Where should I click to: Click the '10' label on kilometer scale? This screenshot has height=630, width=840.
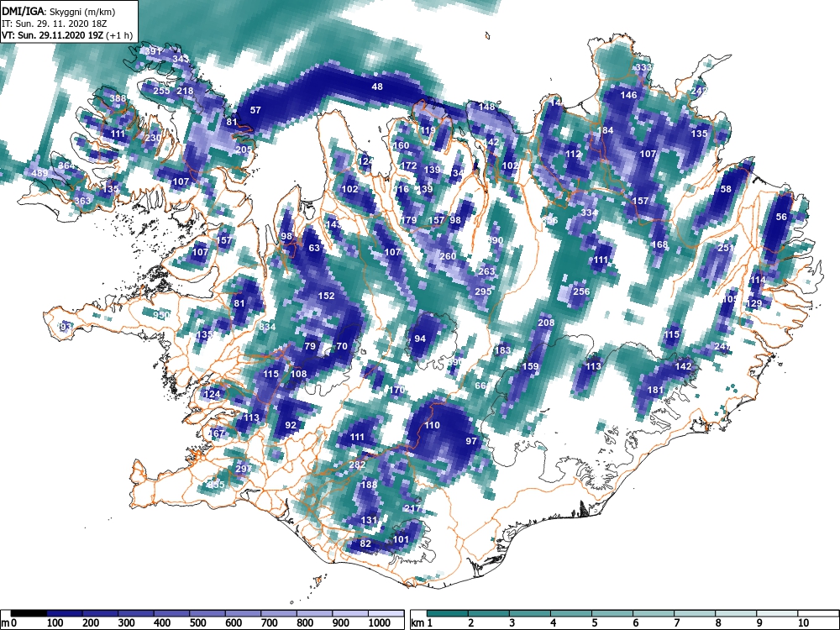(802, 623)
